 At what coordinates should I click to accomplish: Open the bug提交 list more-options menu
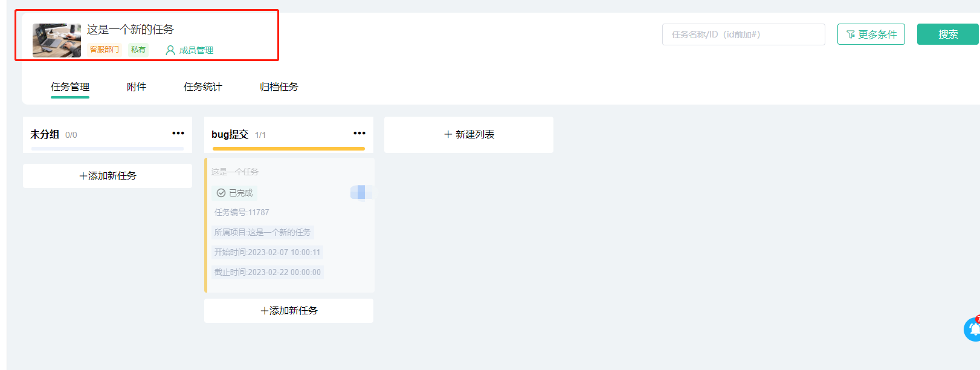pos(359,133)
